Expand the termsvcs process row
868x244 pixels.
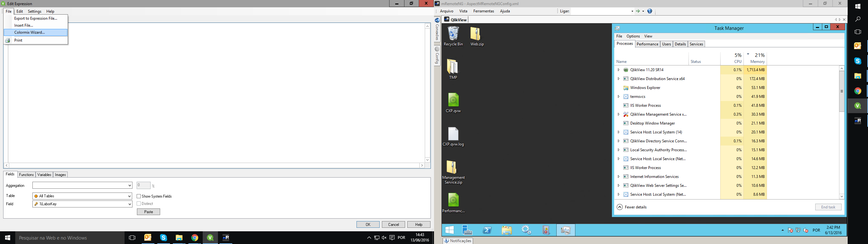pyautogui.click(x=618, y=96)
